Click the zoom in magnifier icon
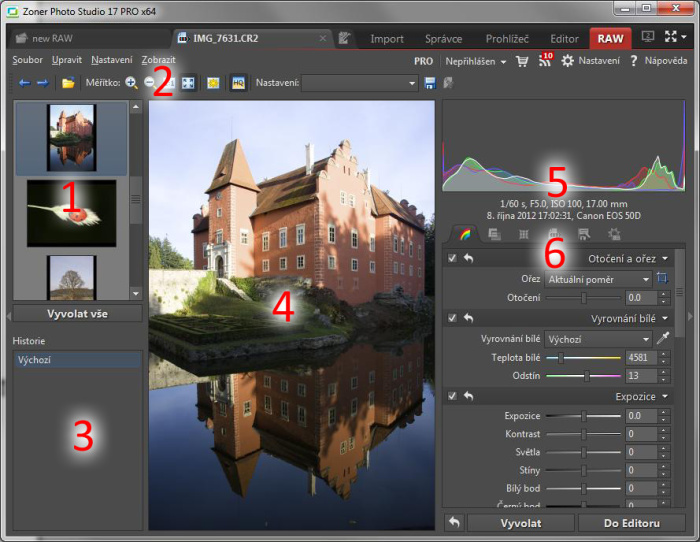This screenshot has height=542, width=700. (x=131, y=83)
